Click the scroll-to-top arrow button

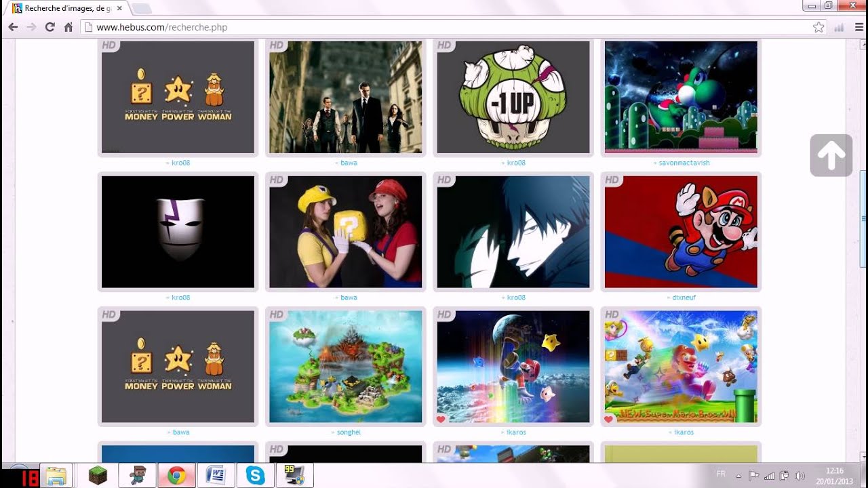coord(831,155)
